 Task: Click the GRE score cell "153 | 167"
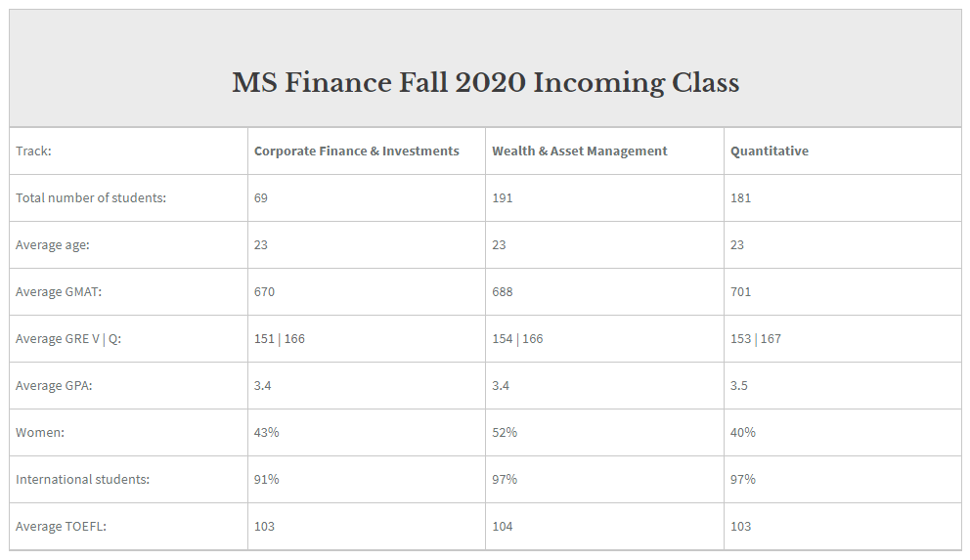(755, 339)
